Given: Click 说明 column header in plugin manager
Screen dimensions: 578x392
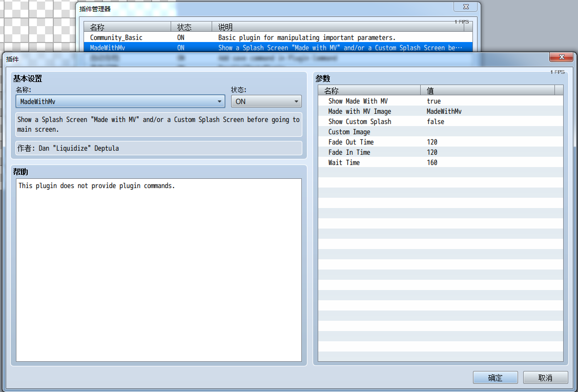Looking at the screenshot, I should pos(338,27).
